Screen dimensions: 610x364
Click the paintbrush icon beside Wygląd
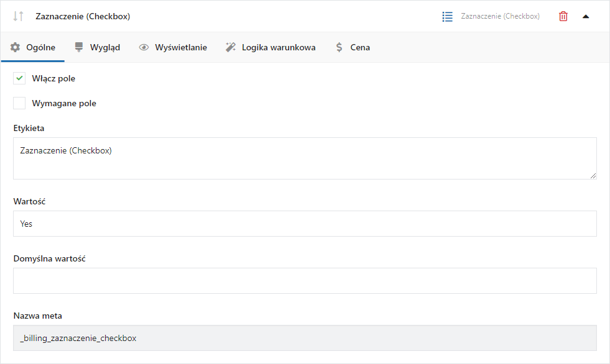pyautogui.click(x=79, y=47)
